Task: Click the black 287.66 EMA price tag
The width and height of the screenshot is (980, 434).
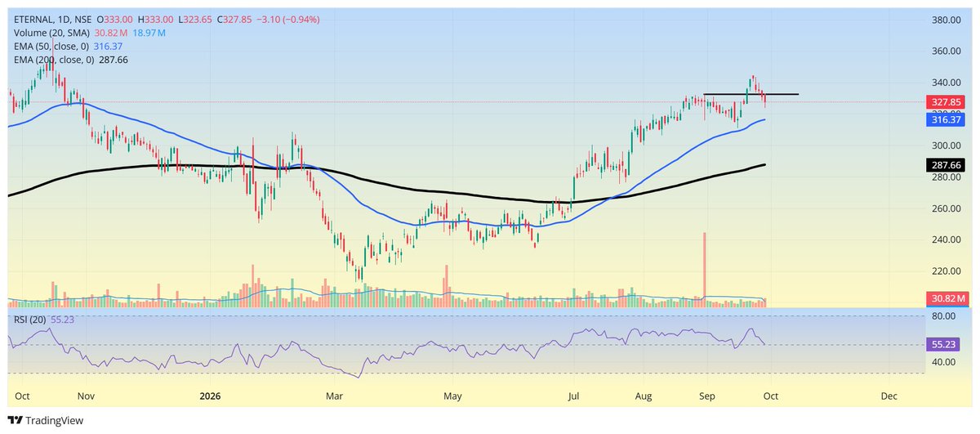Action: [947, 164]
